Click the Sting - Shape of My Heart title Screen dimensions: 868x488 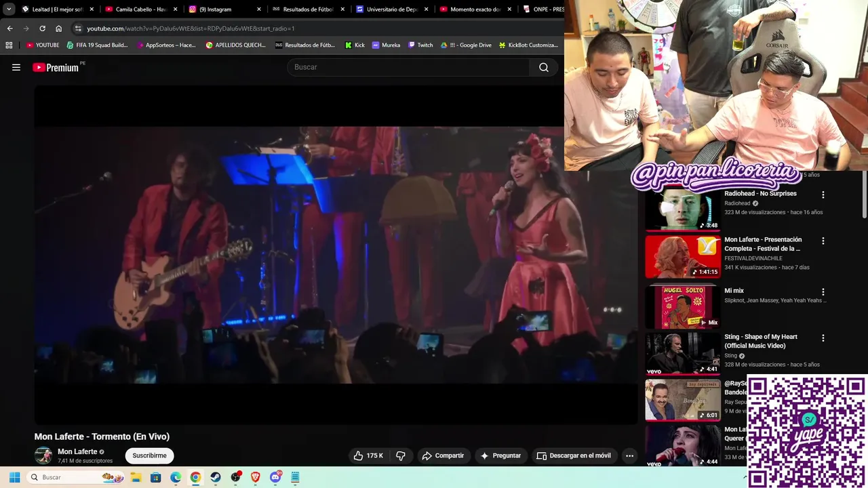(x=761, y=341)
